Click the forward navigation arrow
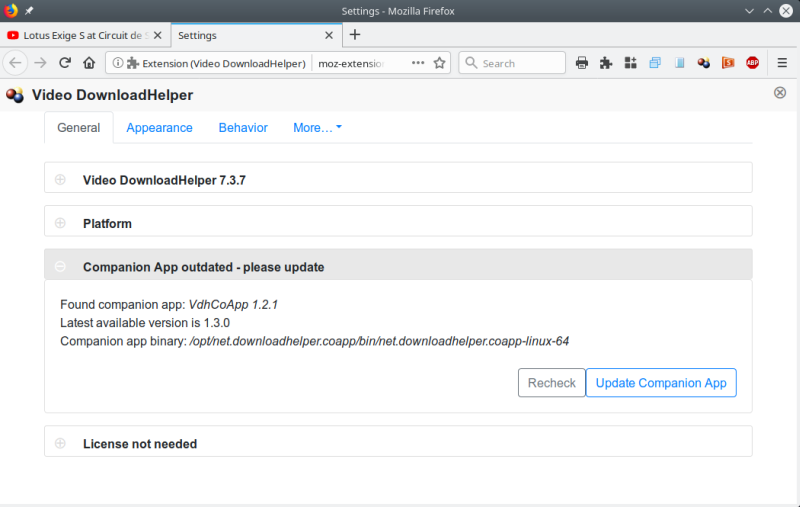800x507 pixels. pyautogui.click(x=40, y=63)
